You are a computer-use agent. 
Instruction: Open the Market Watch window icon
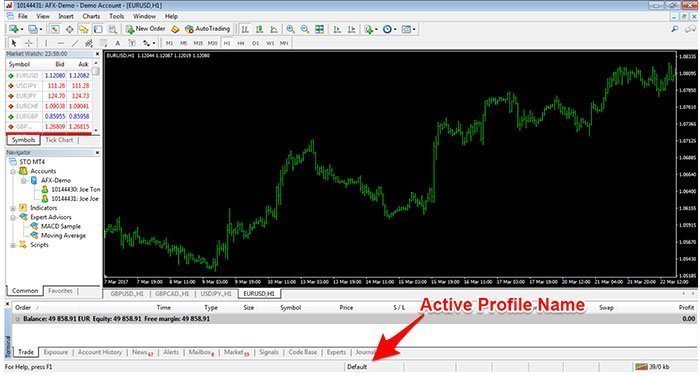click(54, 29)
